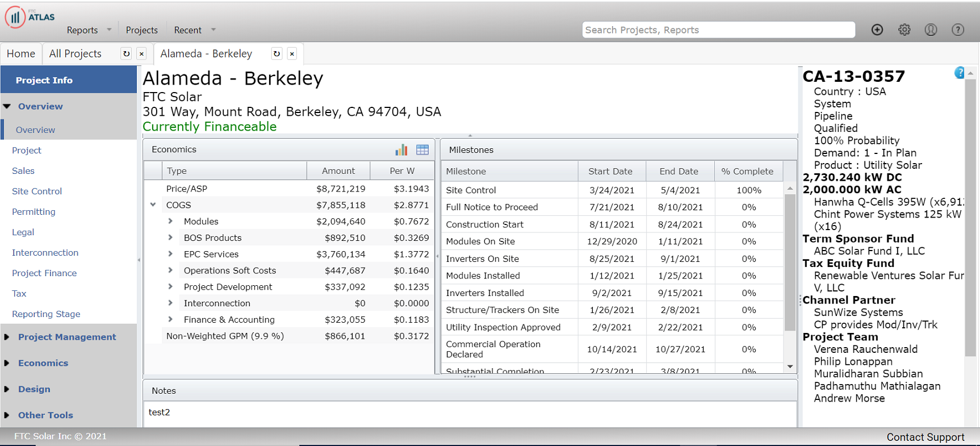980x446 pixels.
Task: Open the Reports dropdown arrow
Action: tap(109, 30)
